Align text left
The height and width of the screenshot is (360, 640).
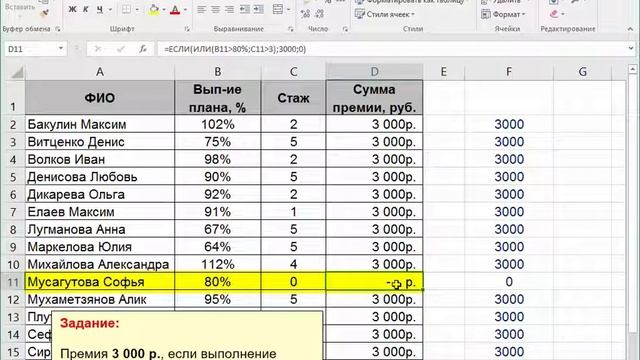pos(202,9)
